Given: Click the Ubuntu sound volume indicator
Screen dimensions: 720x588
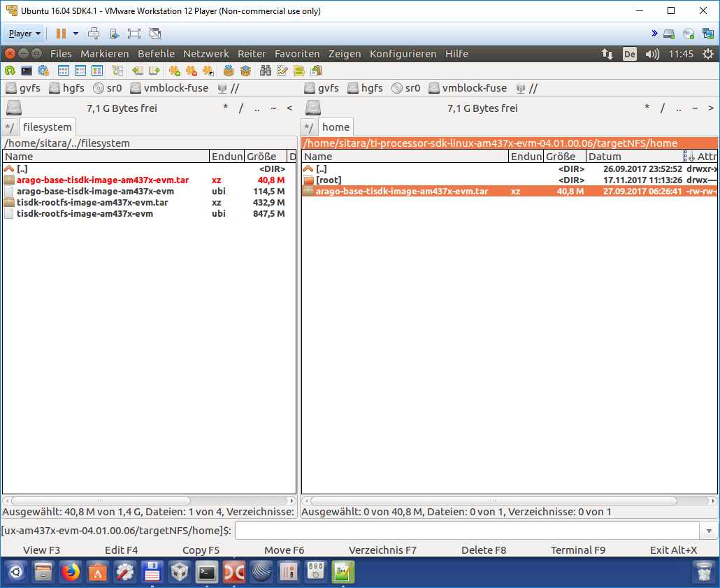Looking at the screenshot, I should click(x=652, y=55).
